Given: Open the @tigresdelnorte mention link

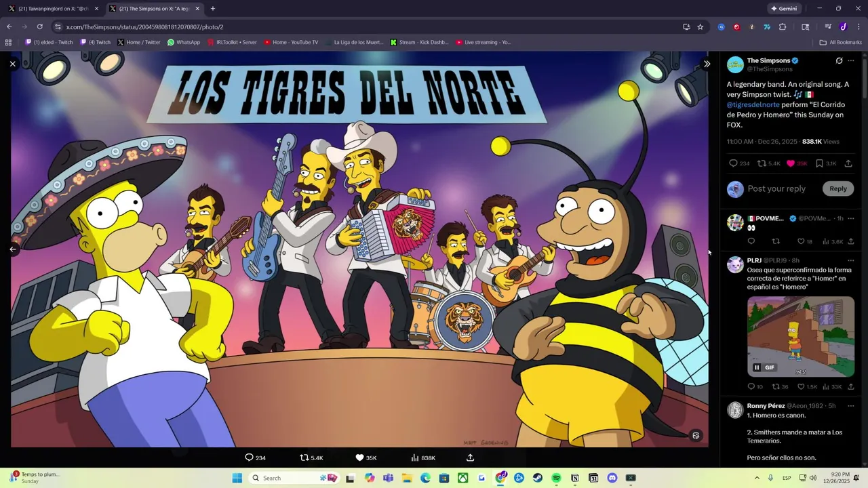Looking at the screenshot, I should pos(753,105).
